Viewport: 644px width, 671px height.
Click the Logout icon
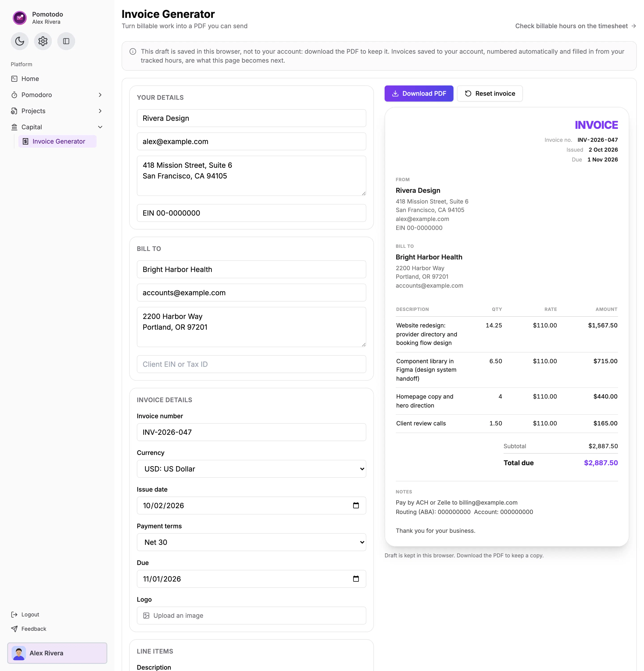(x=14, y=614)
